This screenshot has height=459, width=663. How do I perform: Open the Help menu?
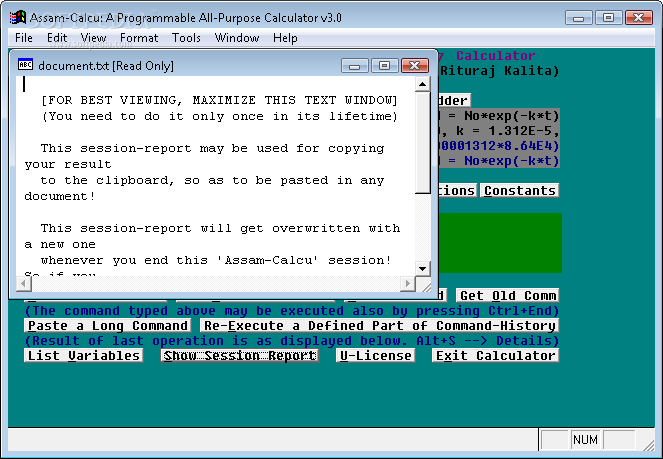(x=285, y=38)
